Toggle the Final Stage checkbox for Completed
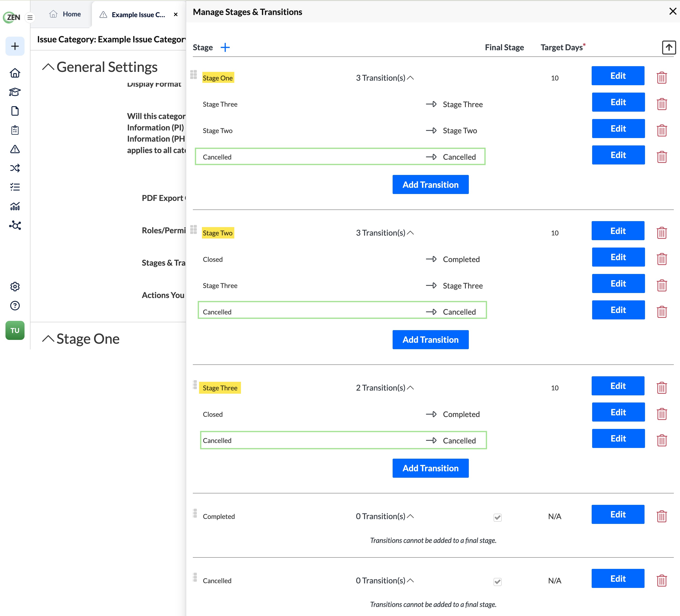The width and height of the screenshot is (680, 616). tap(498, 517)
